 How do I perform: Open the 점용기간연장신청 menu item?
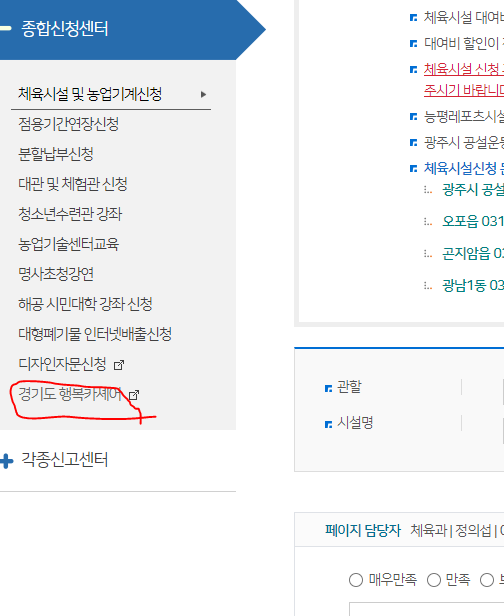pyautogui.click(x=68, y=124)
